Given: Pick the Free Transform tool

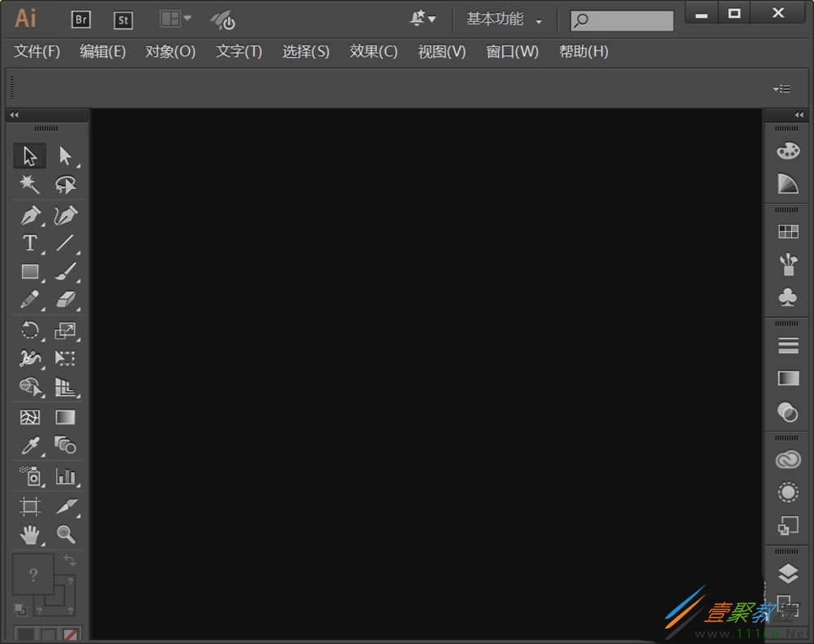Looking at the screenshot, I should coord(65,358).
